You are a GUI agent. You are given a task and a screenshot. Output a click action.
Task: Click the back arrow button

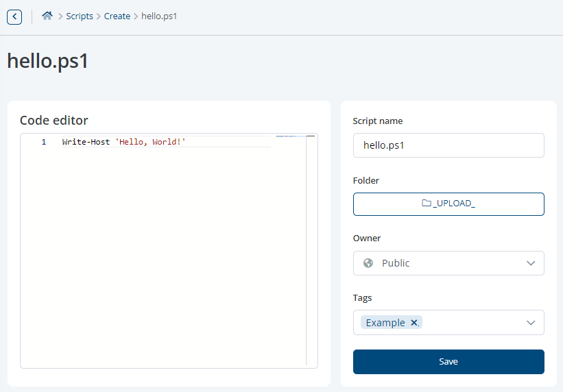tap(14, 16)
